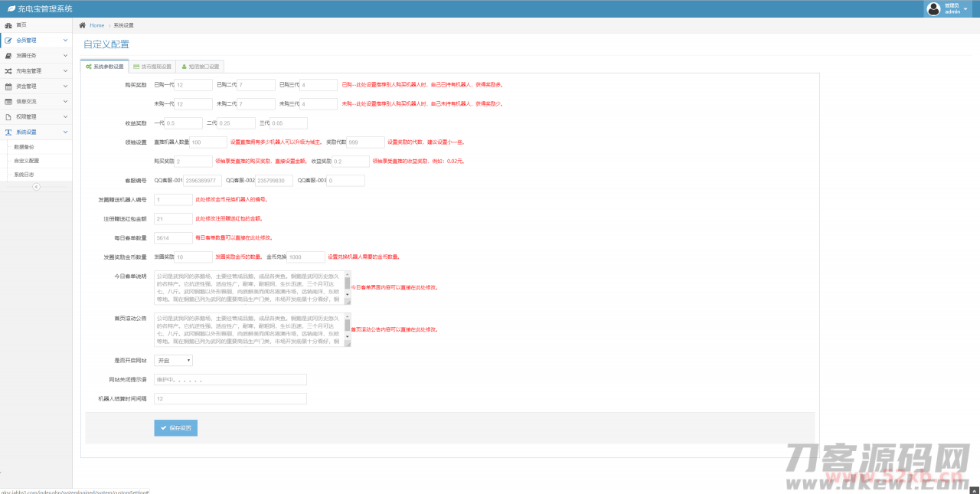Click the calendar icon for 资金管理

[8, 87]
